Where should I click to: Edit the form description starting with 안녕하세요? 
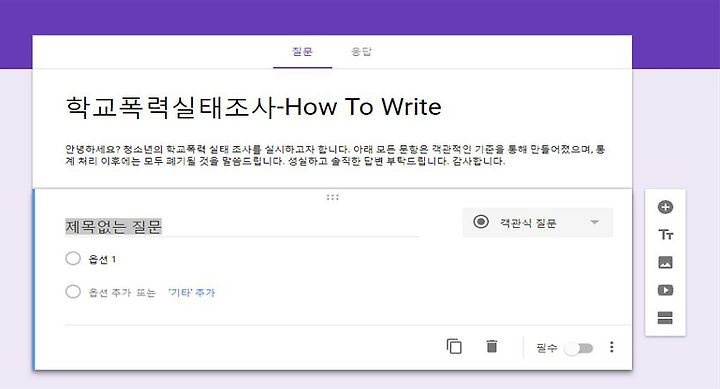coord(335,155)
